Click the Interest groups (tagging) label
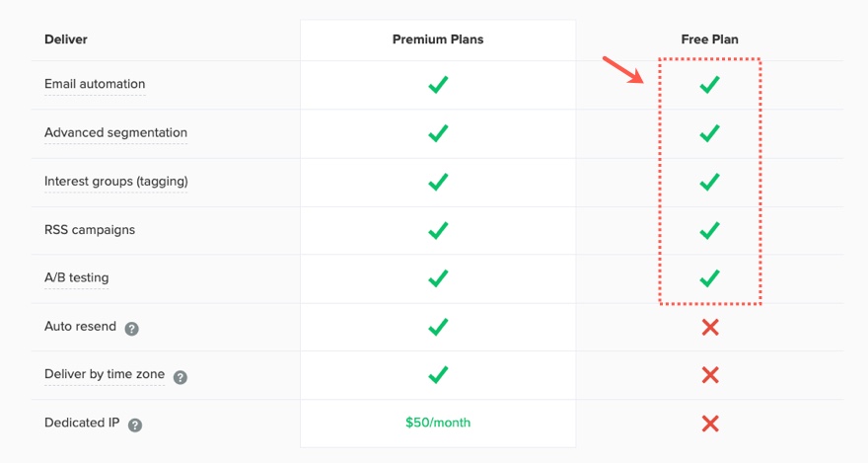Viewport: 868px width, 463px height. 115,182
